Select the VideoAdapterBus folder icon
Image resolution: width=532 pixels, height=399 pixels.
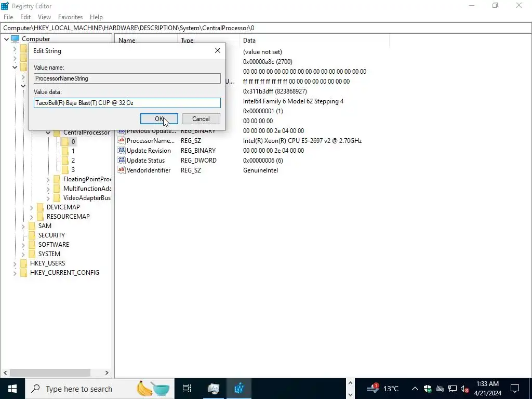point(57,198)
